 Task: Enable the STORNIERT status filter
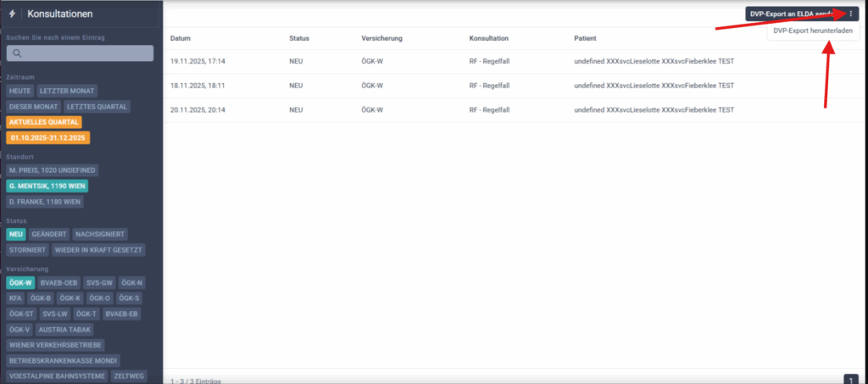[27, 250]
